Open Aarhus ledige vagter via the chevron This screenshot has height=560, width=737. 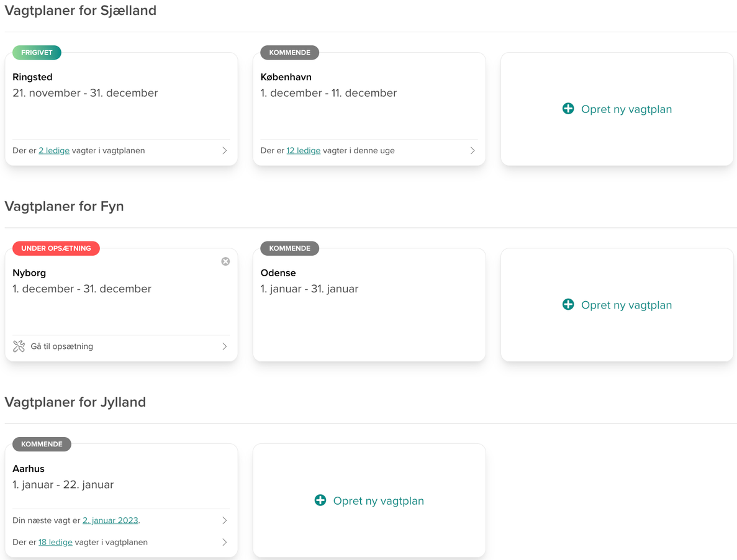[x=224, y=541]
